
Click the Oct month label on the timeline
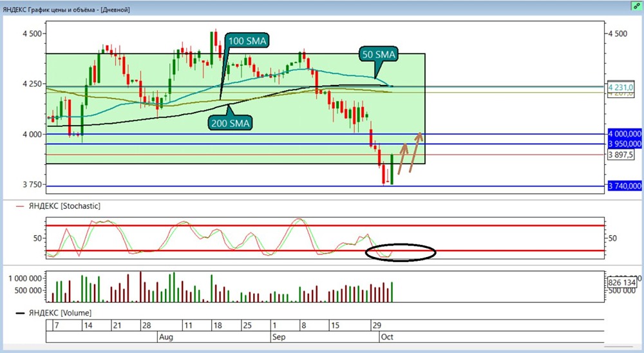[387, 337]
